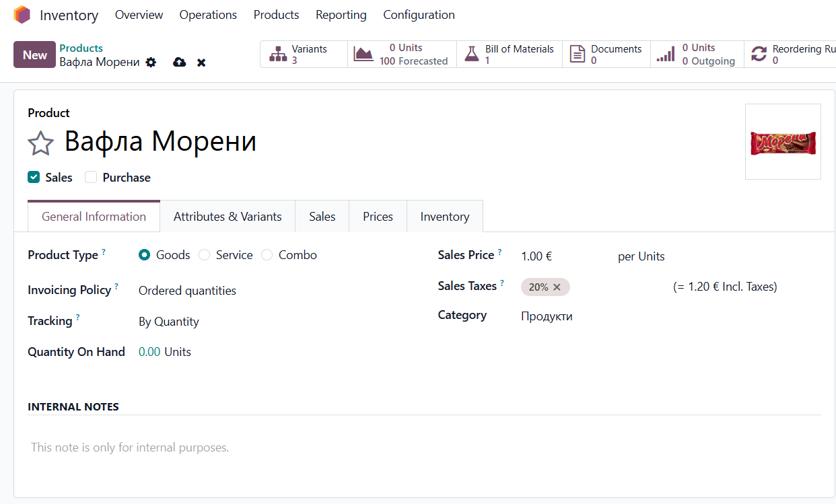
Task: Click the New button
Action: (34, 55)
